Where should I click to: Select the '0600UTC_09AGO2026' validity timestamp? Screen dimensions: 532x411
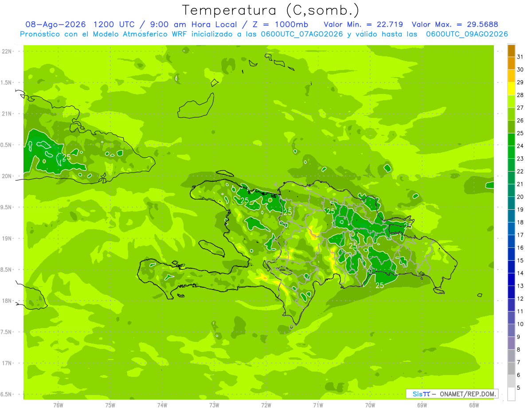tap(467, 34)
